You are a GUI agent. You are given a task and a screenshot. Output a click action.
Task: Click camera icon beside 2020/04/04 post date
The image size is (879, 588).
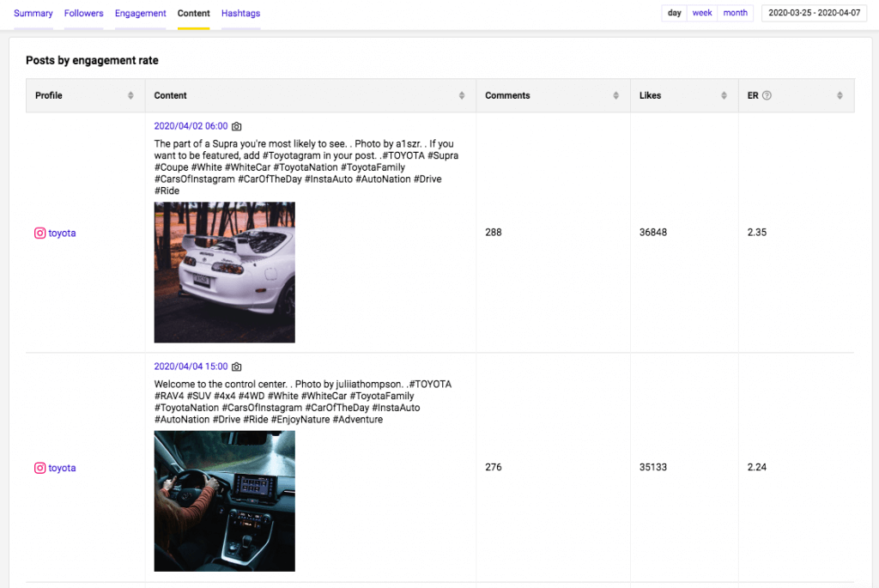(x=237, y=367)
